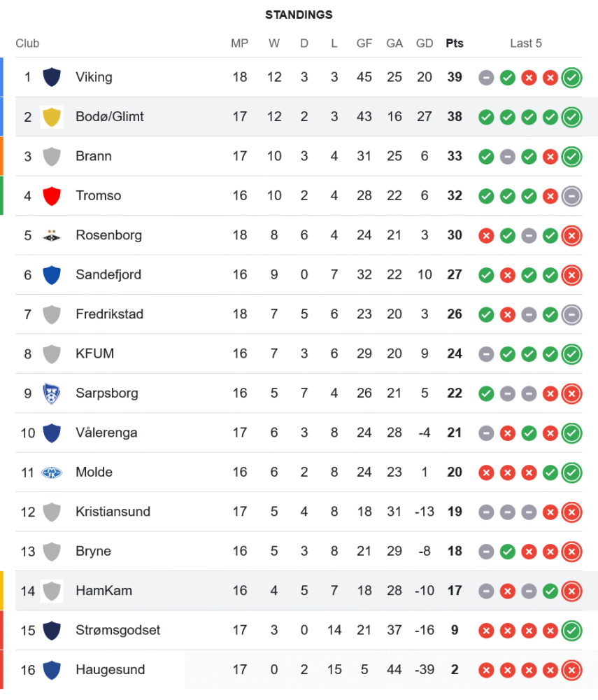Click Strømsgodset's latest match win icon
This screenshot has width=598, height=700.
point(571,631)
